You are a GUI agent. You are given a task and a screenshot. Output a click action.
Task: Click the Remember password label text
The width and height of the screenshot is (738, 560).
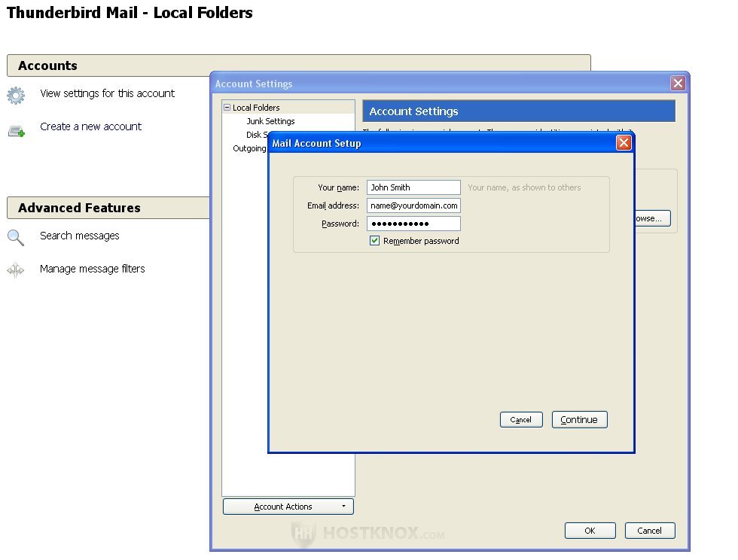[x=421, y=240]
